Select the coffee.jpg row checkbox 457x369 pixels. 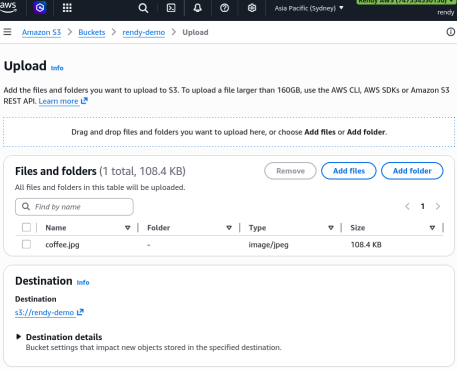26,245
